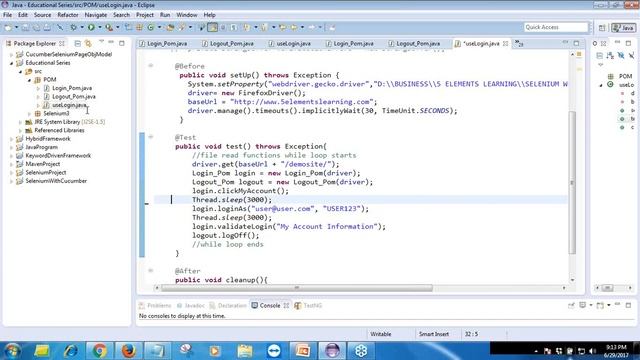Click Collapse All in Package Explorer
Screen dimensions: 640x360
click(x=77, y=43)
